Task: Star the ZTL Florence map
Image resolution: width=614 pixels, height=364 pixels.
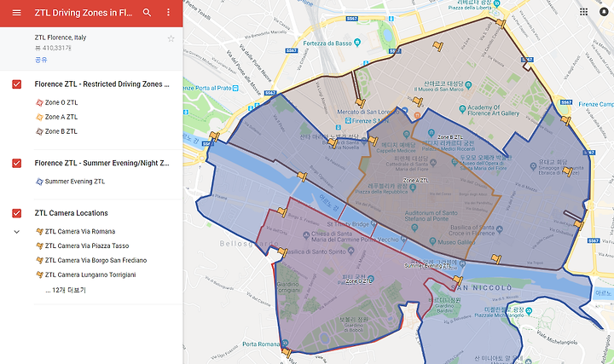Action: point(171,38)
